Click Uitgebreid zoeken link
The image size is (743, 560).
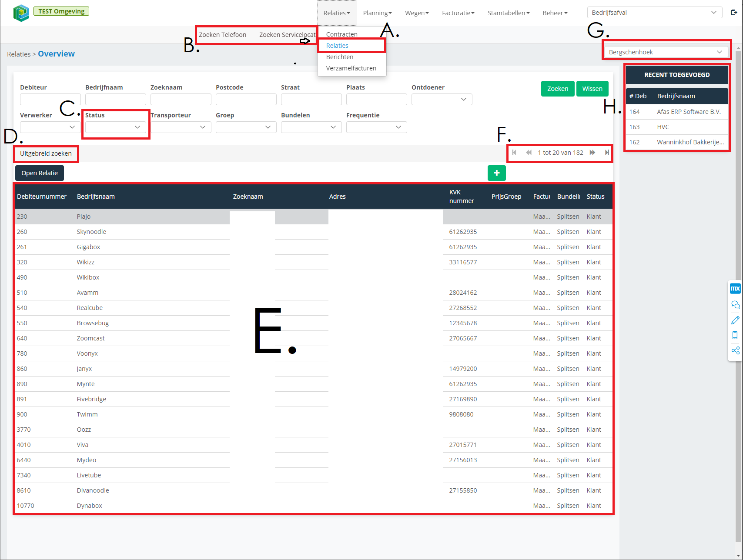46,153
